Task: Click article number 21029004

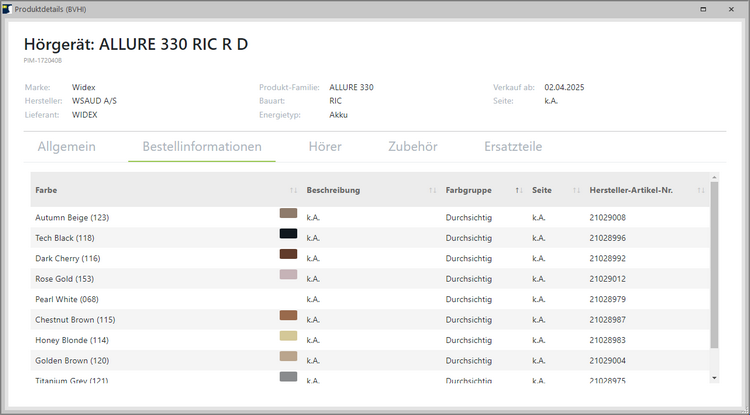Action: [607, 360]
